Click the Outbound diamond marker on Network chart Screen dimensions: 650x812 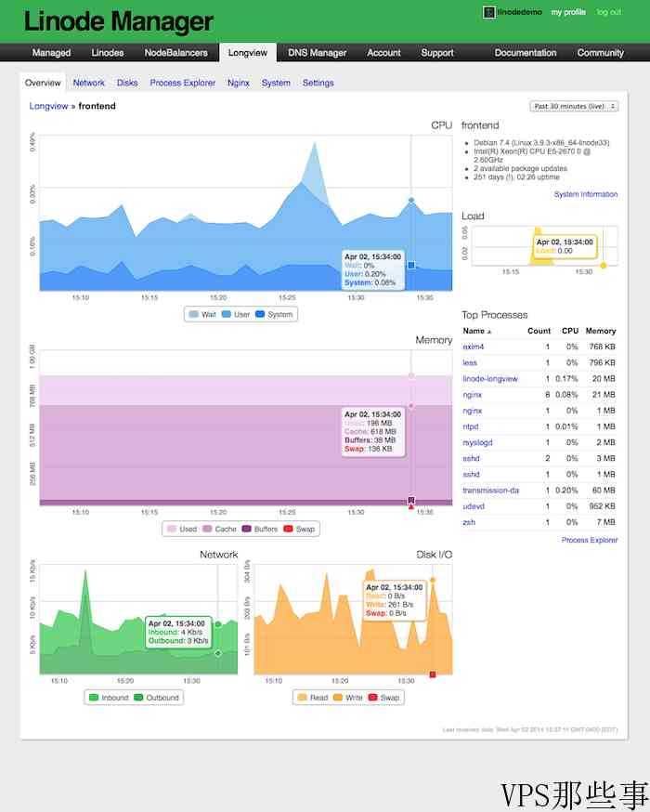coord(218,653)
